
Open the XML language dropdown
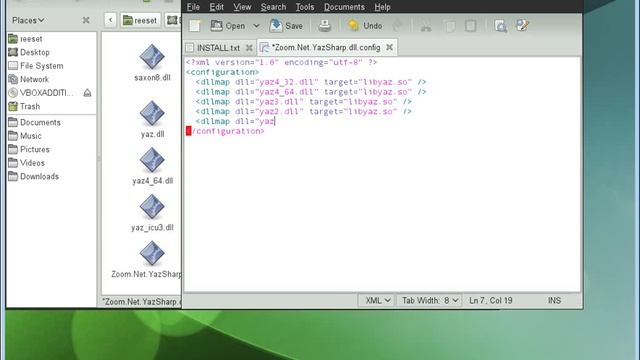click(378, 300)
